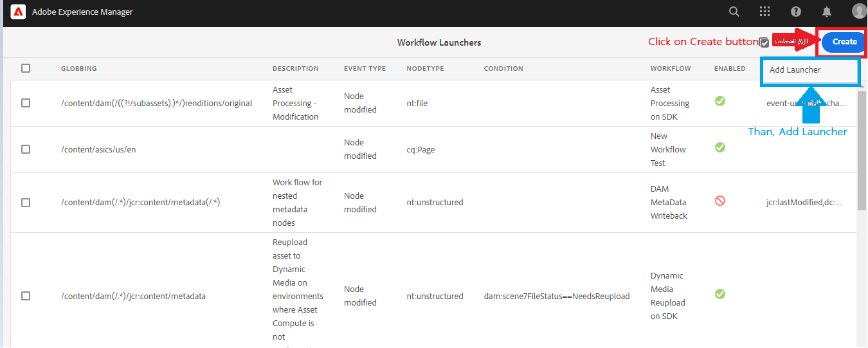Viewport: 868px width, 348px height.
Task: Select Work flow for nested metadata nodes description
Action: click(297, 203)
